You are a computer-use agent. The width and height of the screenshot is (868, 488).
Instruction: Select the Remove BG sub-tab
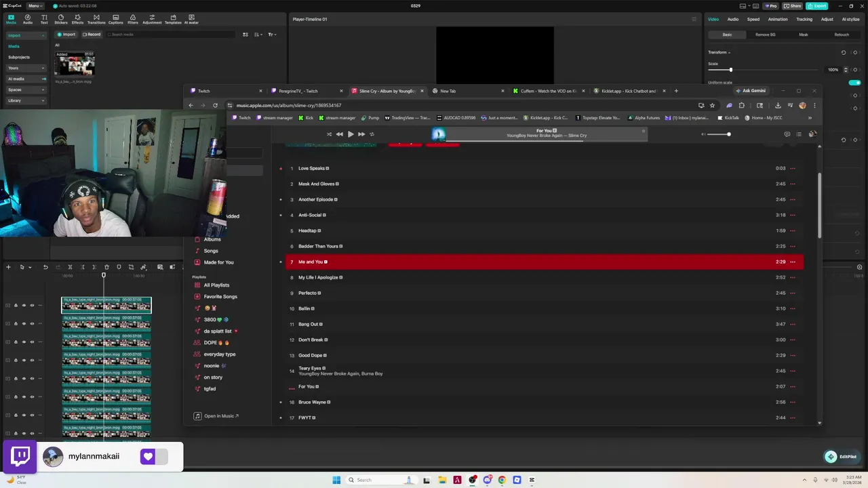click(x=766, y=35)
